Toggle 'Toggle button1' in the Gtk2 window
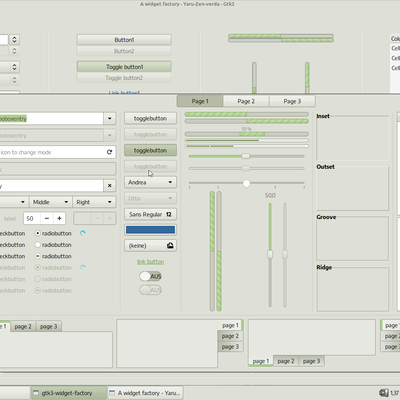The height and width of the screenshot is (400, 400). [x=124, y=67]
